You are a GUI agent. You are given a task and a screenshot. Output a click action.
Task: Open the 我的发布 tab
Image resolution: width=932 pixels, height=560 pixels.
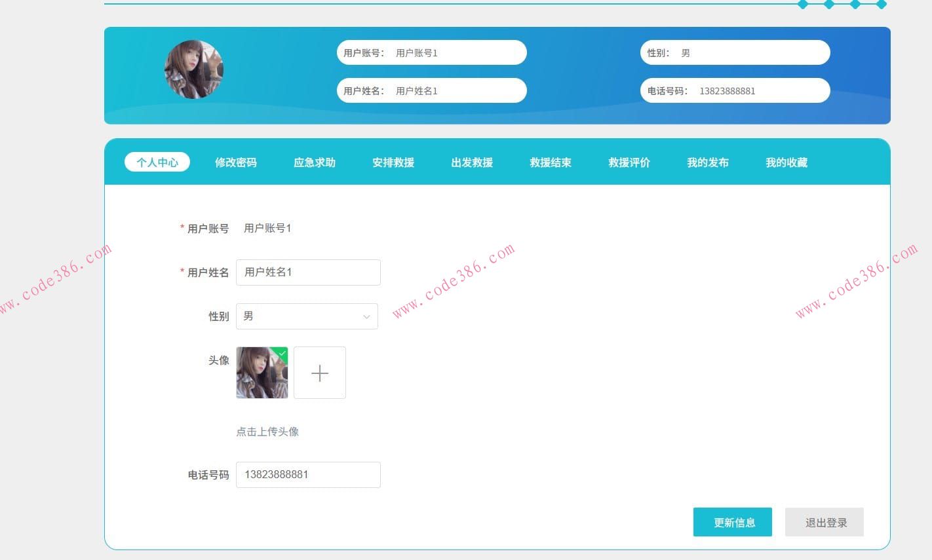707,162
